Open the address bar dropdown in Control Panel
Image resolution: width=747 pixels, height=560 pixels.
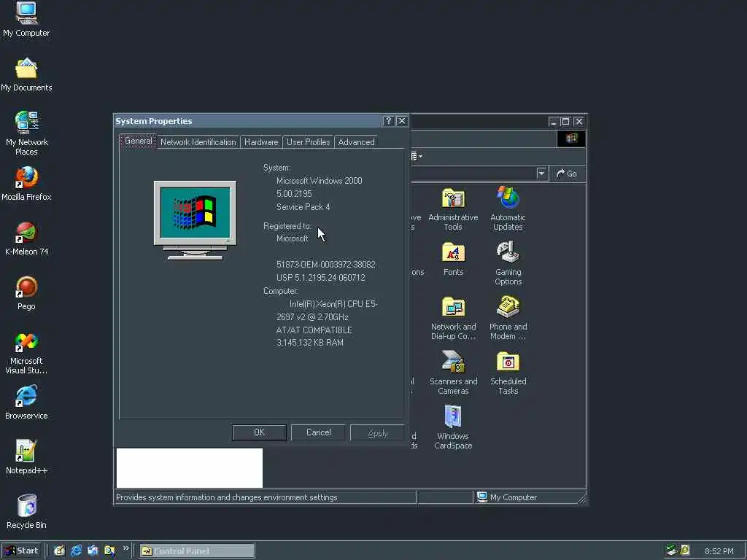[542, 174]
